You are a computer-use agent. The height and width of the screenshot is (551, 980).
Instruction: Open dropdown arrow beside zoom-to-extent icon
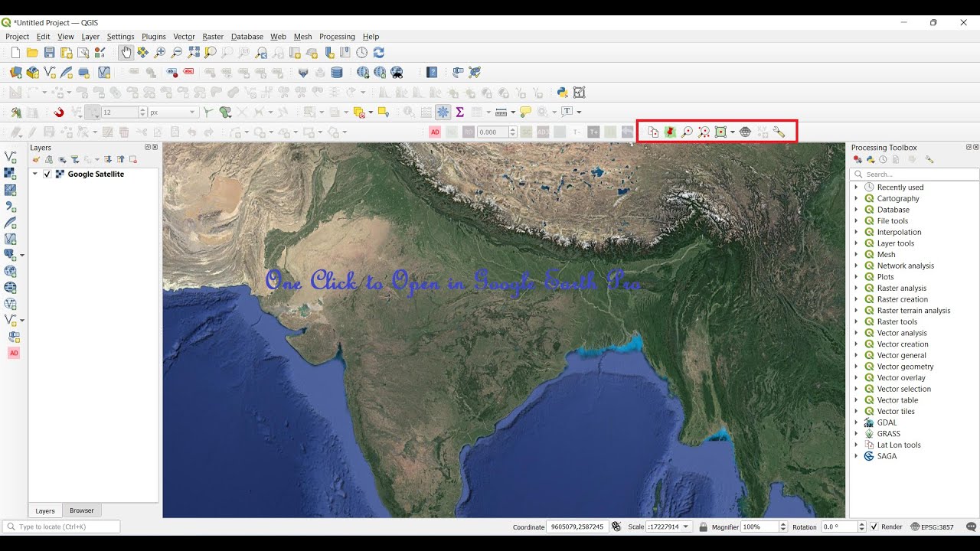[733, 132]
